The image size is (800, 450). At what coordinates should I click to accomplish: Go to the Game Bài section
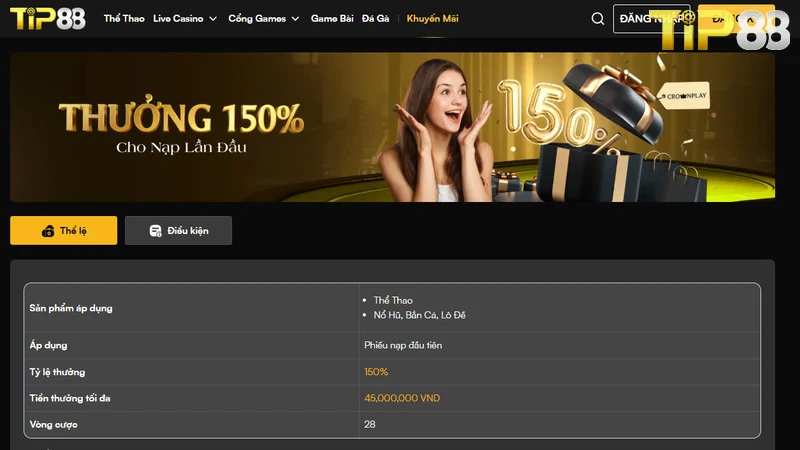(332, 18)
